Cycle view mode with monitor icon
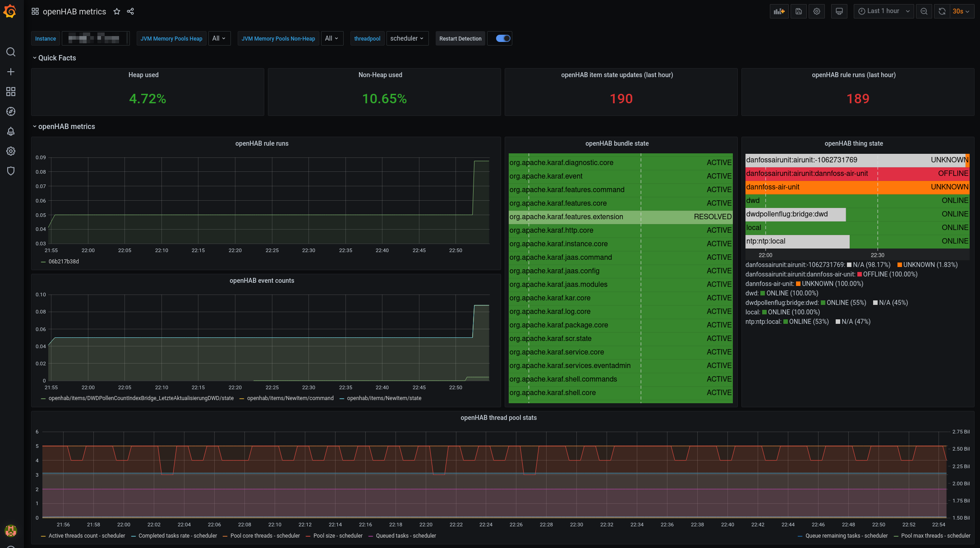The height and width of the screenshot is (548, 980). tap(839, 11)
